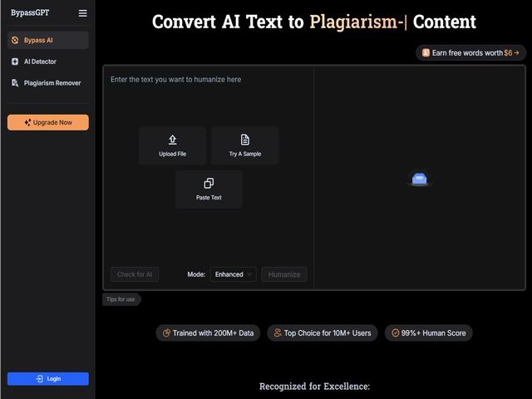Click the Paste Text clipboard icon
The image size is (532, 399).
(x=209, y=184)
